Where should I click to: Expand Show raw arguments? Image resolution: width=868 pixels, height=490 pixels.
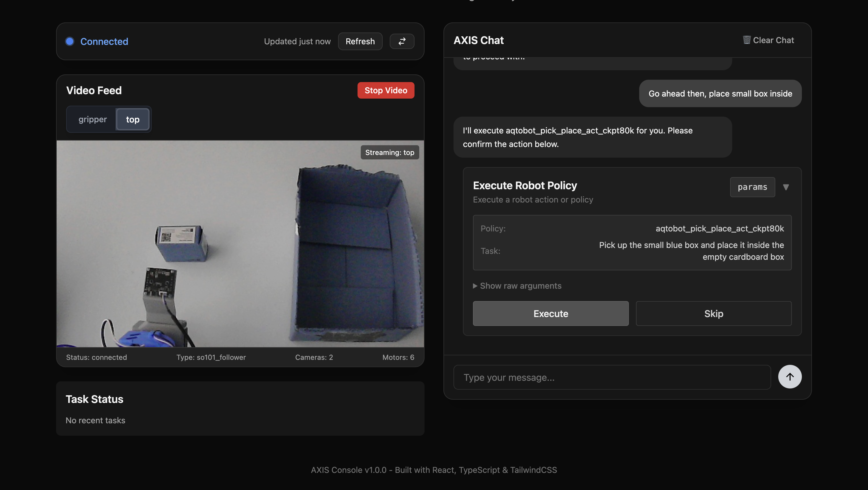(x=517, y=286)
